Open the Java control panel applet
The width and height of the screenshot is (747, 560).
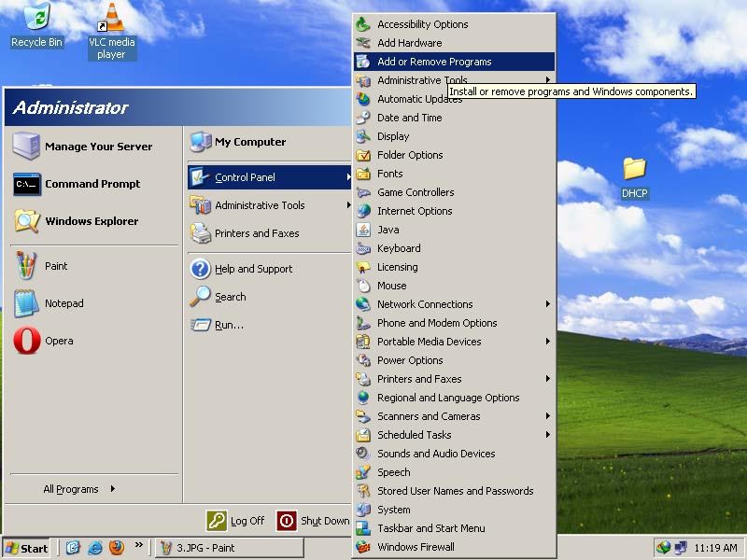390,230
